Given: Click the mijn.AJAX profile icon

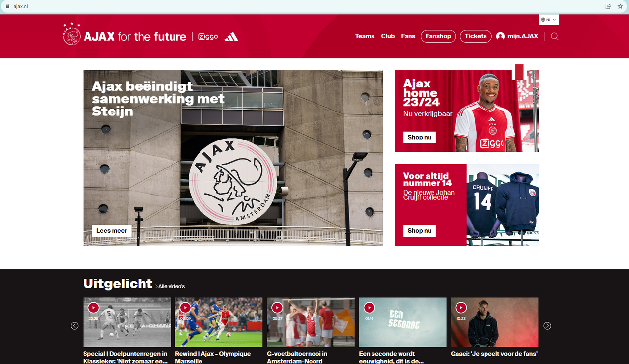Looking at the screenshot, I should click(500, 36).
